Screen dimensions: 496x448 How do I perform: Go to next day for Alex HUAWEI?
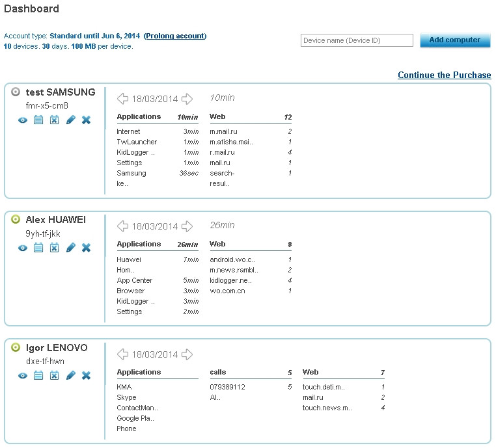tap(187, 226)
